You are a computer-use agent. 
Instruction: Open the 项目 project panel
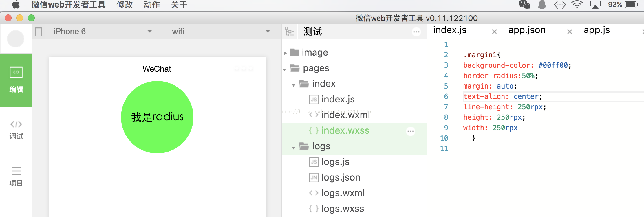(x=16, y=176)
